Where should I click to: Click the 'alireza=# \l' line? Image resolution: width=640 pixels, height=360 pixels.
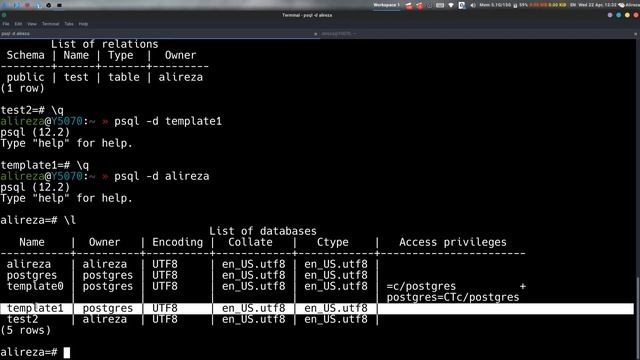click(38, 220)
